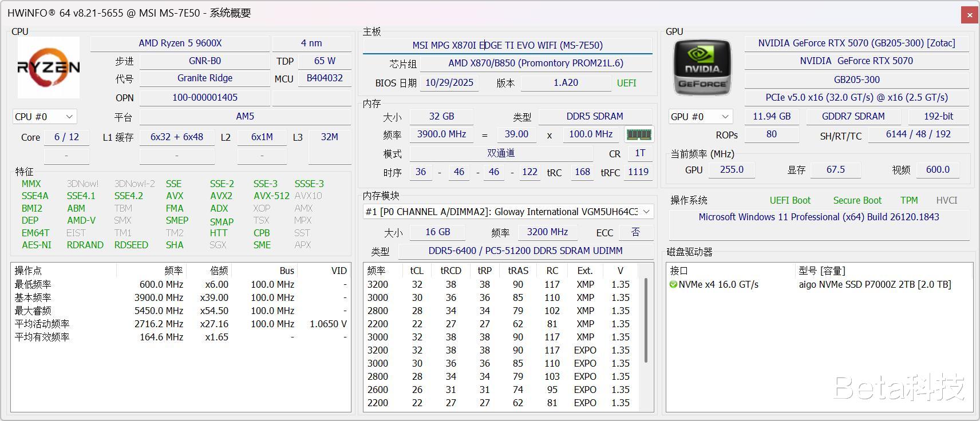Click the BIOS date field 10/29/2025

click(449, 83)
